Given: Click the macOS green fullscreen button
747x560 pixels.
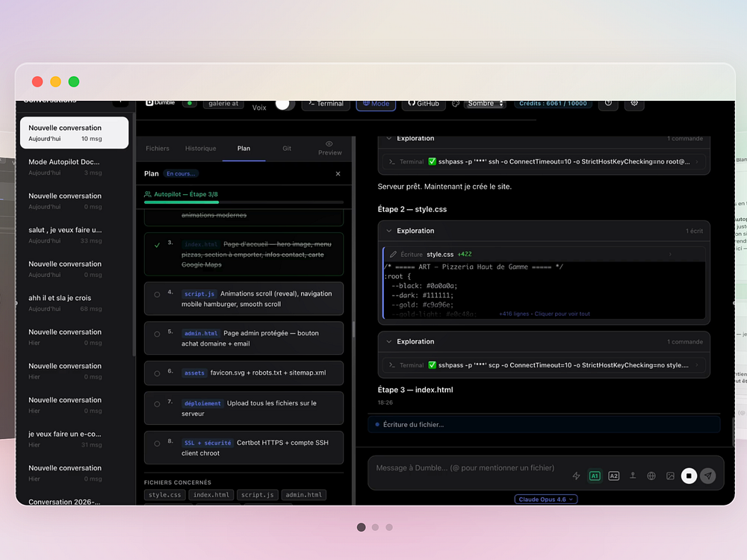Looking at the screenshot, I should click(x=74, y=81).
